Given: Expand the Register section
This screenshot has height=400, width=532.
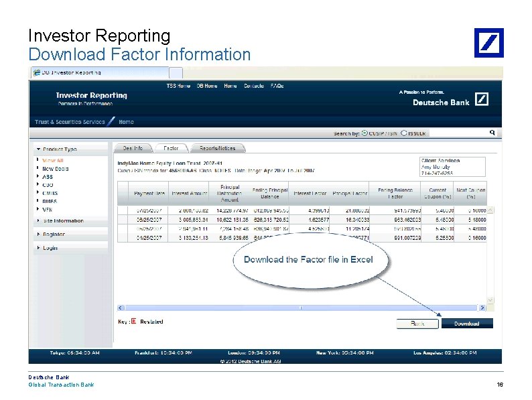Looking at the screenshot, I should (x=38, y=234).
